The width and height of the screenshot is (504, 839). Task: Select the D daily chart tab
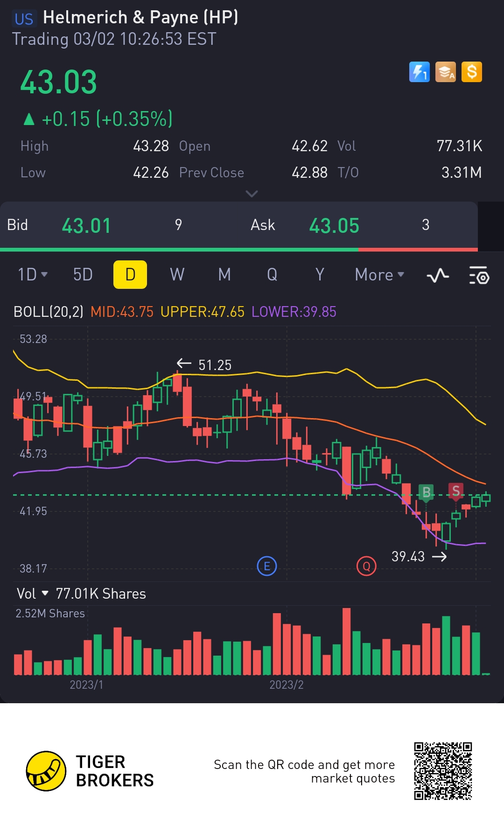130,274
